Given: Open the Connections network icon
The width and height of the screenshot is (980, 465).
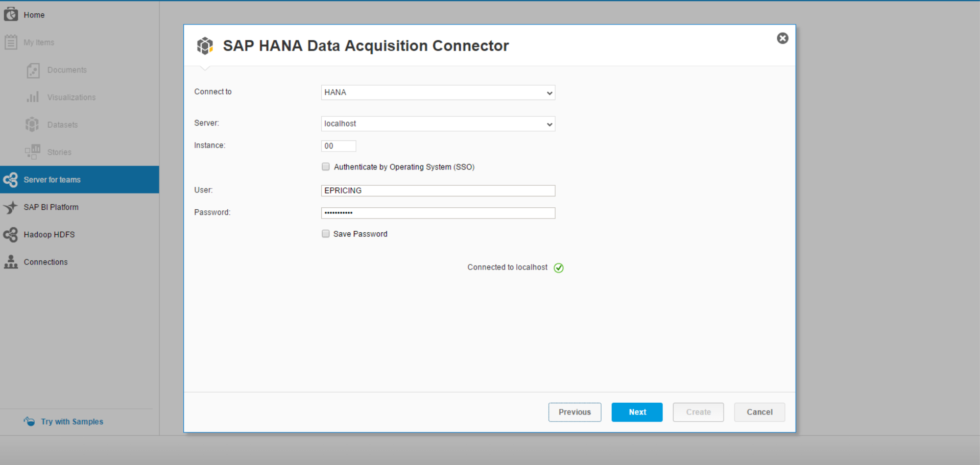Looking at the screenshot, I should pyautogui.click(x=11, y=262).
